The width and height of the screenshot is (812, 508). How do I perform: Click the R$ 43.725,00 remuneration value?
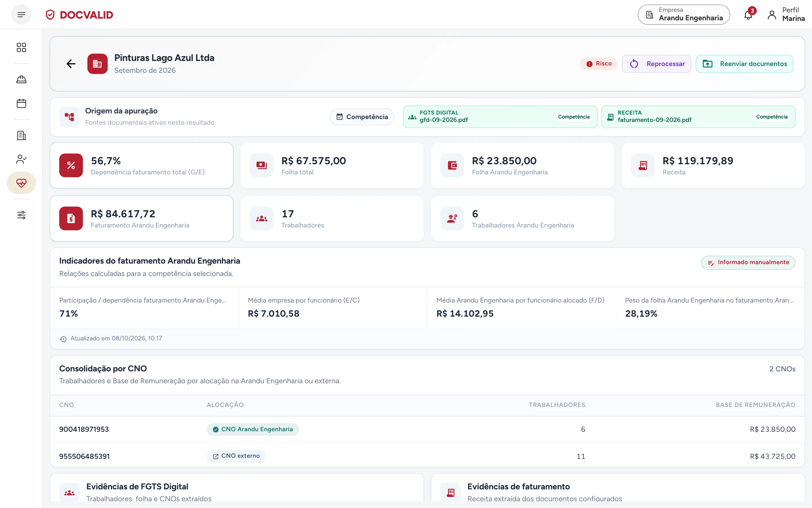[x=773, y=456]
